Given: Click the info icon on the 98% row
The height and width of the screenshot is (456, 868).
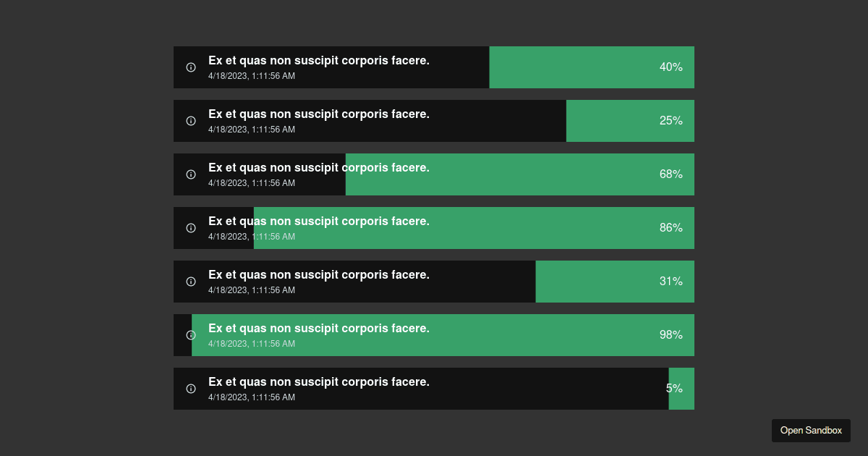Looking at the screenshot, I should click(x=191, y=335).
